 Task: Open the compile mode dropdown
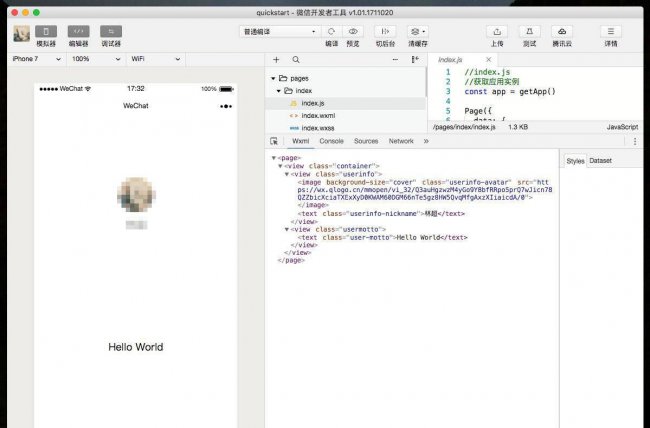coord(279,32)
